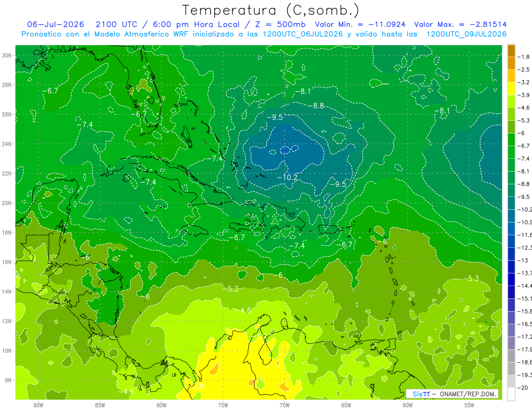Click 'Pronóstico con el Modelo Atmósferico WRF' text
The height and width of the screenshot is (411, 532).
tap(106, 34)
